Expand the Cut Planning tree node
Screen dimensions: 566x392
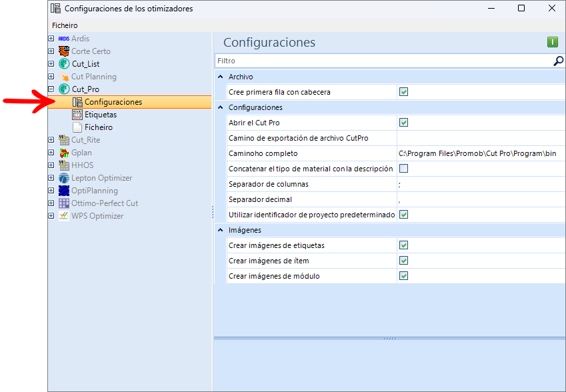point(51,76)
